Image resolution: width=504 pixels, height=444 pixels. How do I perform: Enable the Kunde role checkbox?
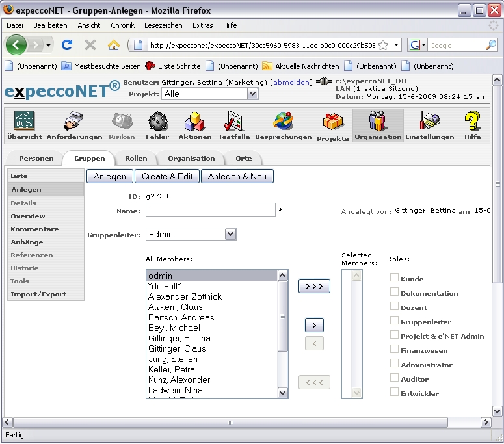[394, 278]
